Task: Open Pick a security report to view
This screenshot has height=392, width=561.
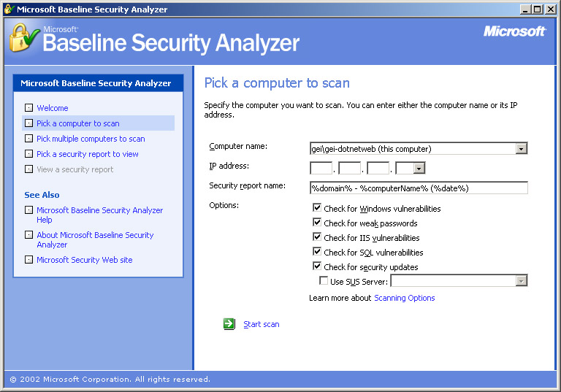Action: coord(87,154)
